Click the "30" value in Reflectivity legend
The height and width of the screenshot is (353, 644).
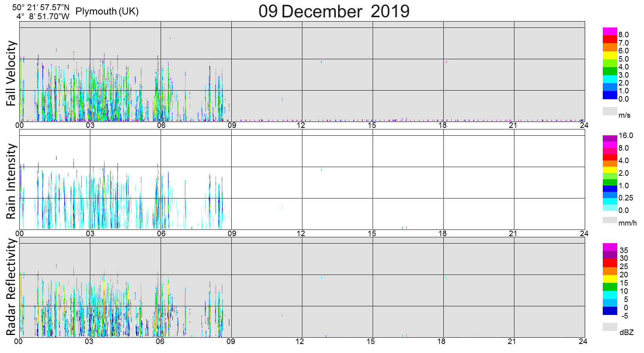point(624,258)
